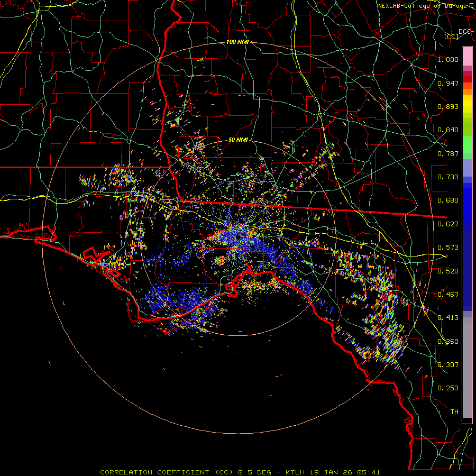
Task: Click the Correlation Coefficient caption at bottom
Action: pos(240,472)
